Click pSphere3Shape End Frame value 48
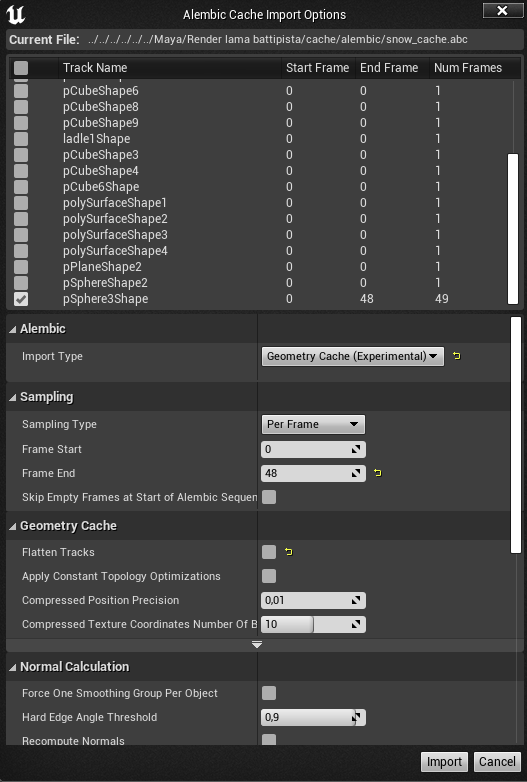Screen dimensions: 527x782 pyautogui.click(x=367, y=299)
